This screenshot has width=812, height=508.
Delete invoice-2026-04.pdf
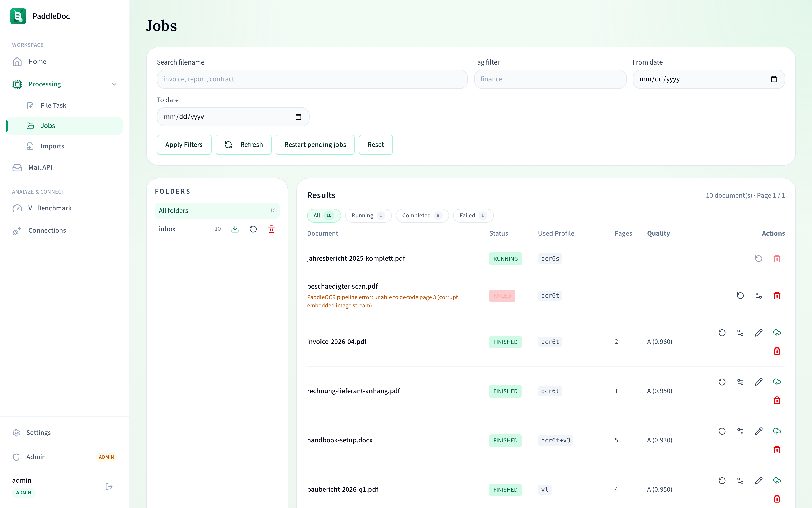[777, 351]
